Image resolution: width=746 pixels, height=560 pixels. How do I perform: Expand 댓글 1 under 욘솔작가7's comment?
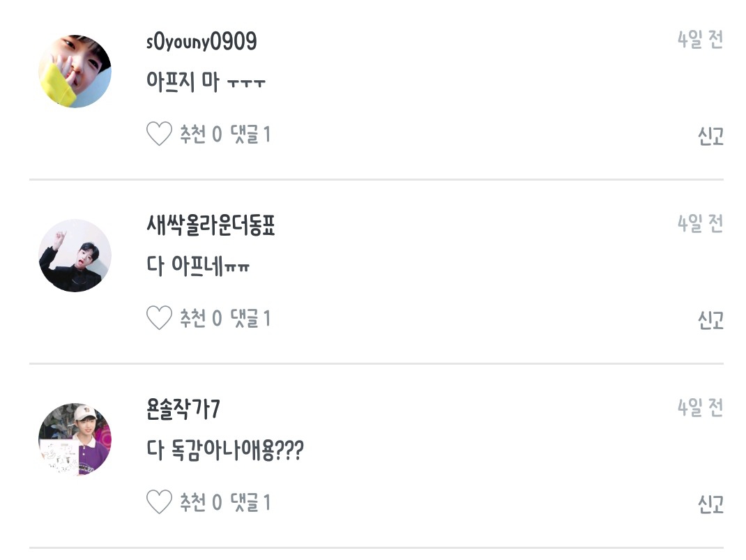click(x=250, y=502)
